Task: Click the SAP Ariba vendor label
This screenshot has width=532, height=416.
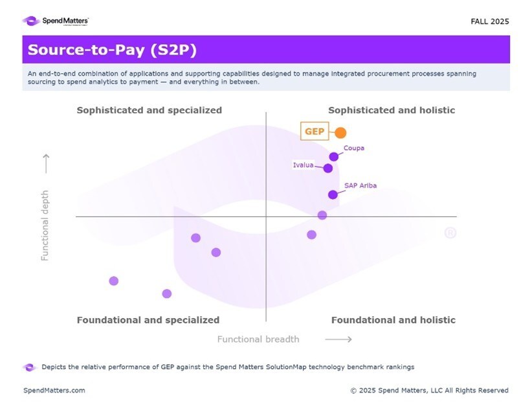Action: pyautogui.click(x=360, y=186)
